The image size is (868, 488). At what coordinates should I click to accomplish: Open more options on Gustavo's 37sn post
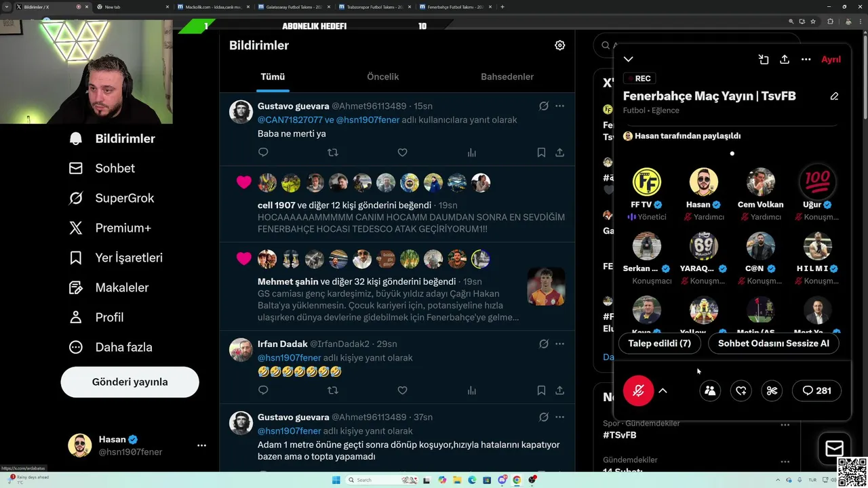point(559,417)
